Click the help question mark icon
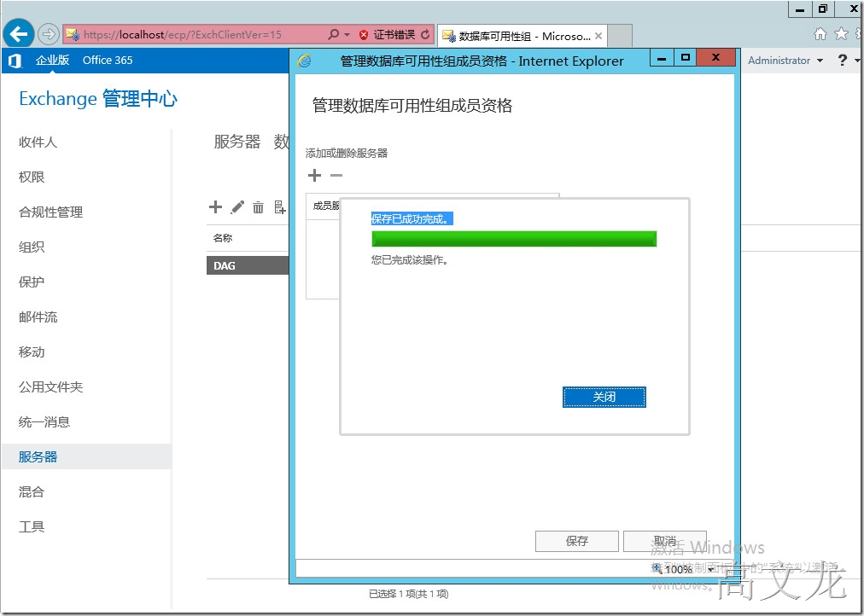Screen dimensions: 864x616 point(842,60)
